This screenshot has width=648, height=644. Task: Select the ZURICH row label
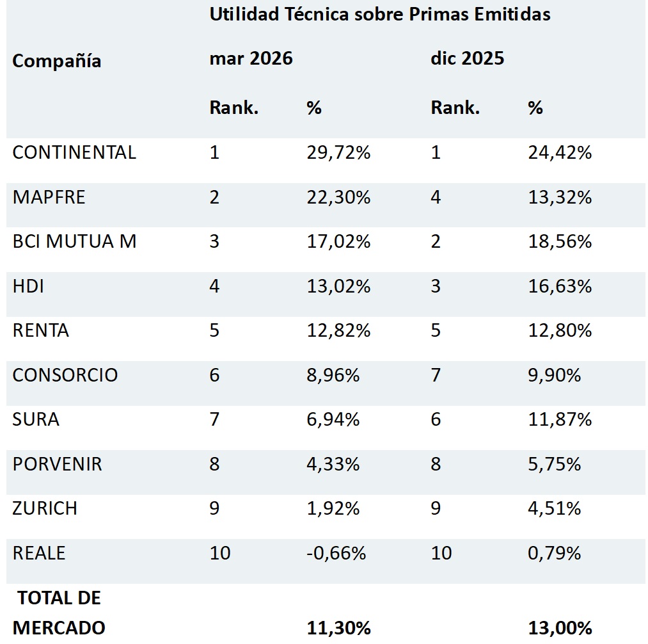pos(45,508)
